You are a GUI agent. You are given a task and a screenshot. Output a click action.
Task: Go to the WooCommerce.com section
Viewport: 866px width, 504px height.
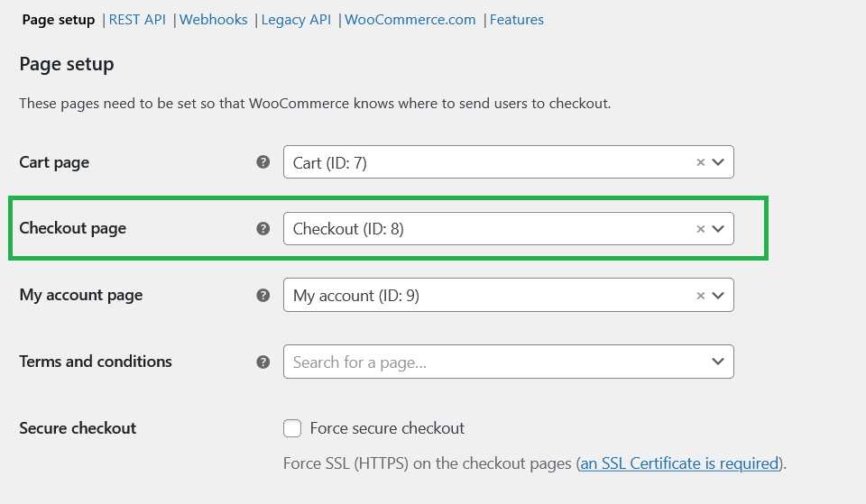(x=410, y=20)
